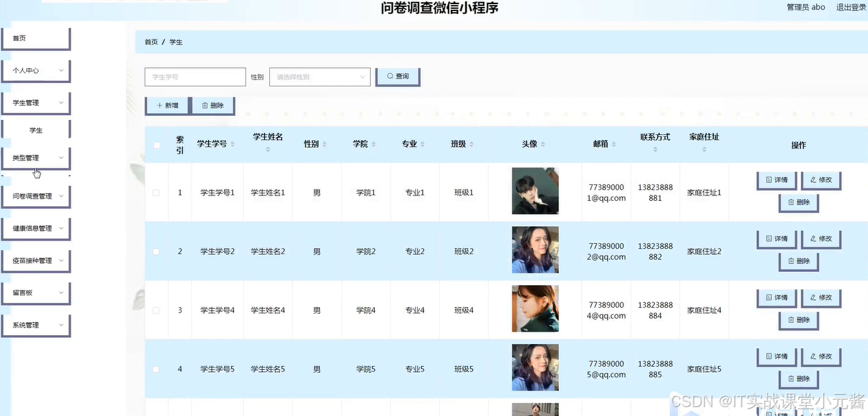Expand the 问卷调查管理 sidebar menu
This screenshot has height=416, width=868.
point(36,196)
